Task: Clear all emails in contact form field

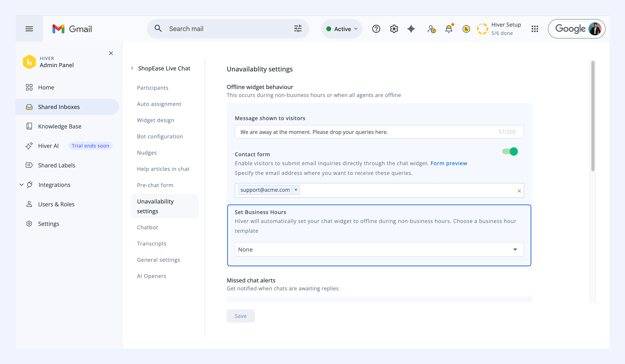Action: [x=519, y=191]
